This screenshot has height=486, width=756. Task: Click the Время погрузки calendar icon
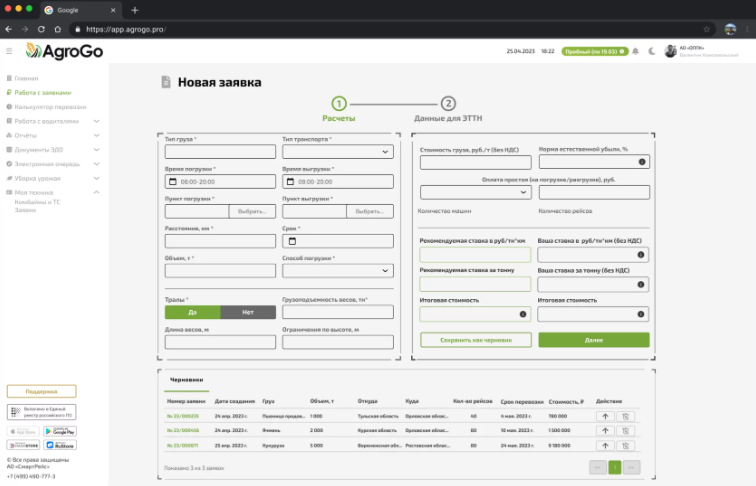pos(173,182)
